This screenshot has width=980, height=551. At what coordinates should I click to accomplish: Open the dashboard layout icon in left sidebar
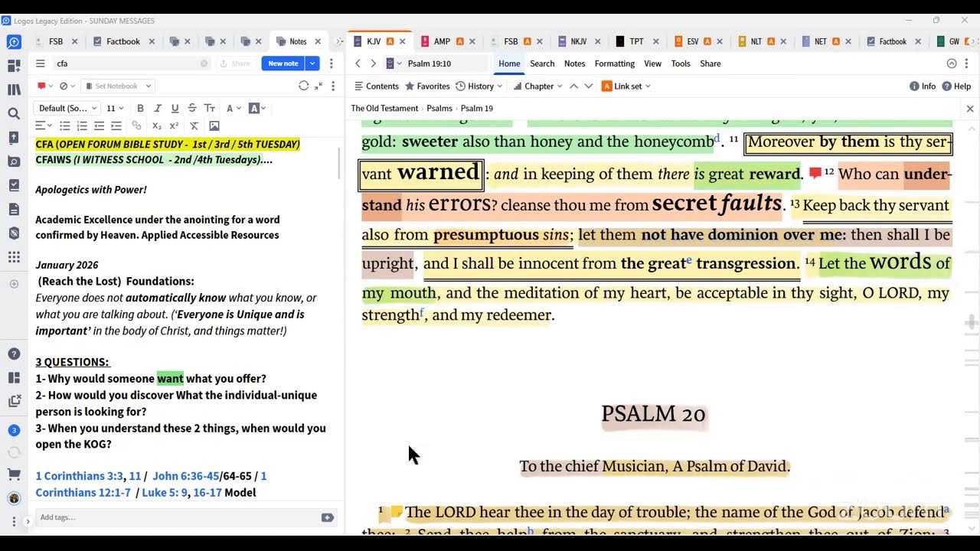pyautogui.click(x=14, y=66)
